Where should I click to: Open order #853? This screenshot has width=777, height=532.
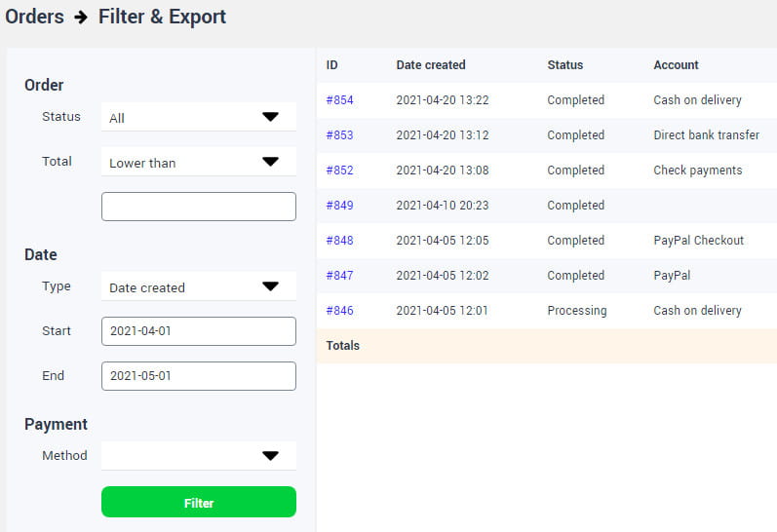(x=339, y=135)
